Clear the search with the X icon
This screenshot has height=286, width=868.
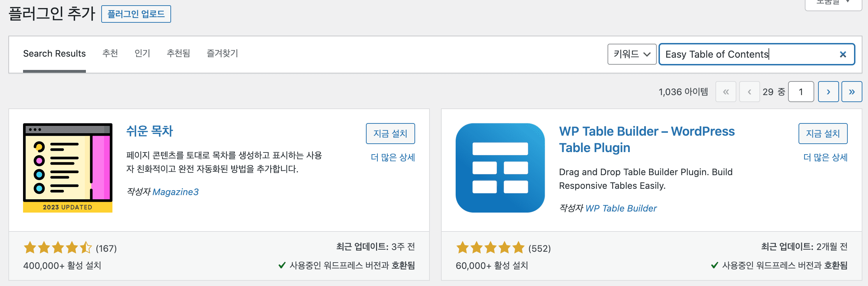pyautogui.click(x=843, y=54)
